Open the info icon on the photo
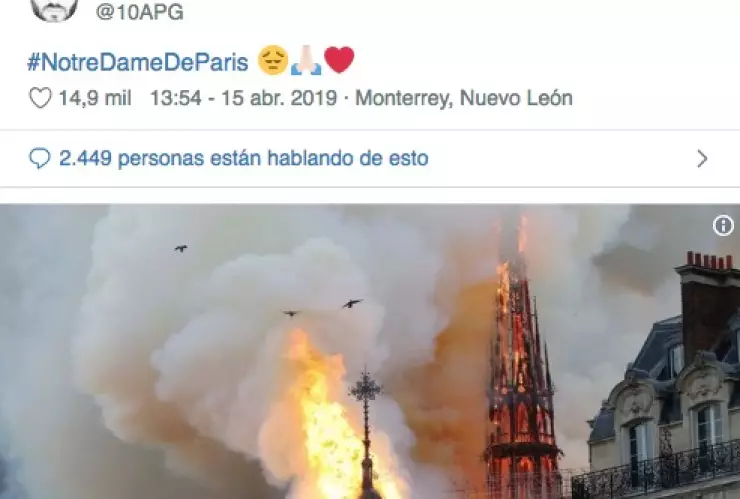The width and height of the screenshot is (740, 499). [x=723, y=226]
